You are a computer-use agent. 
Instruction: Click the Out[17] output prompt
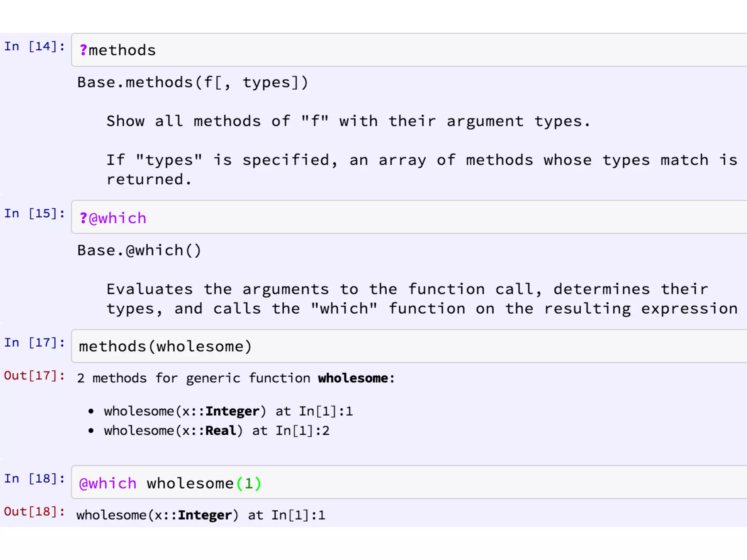point(34,376)
